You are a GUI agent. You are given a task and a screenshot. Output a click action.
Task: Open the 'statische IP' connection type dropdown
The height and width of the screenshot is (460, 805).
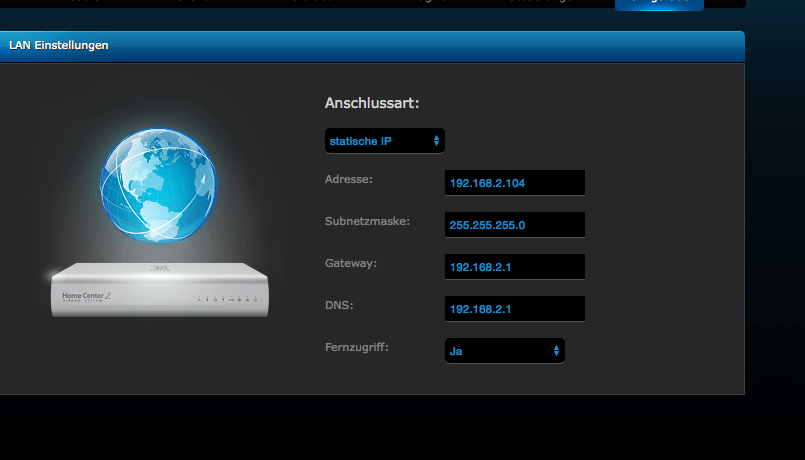coord(384,141)
